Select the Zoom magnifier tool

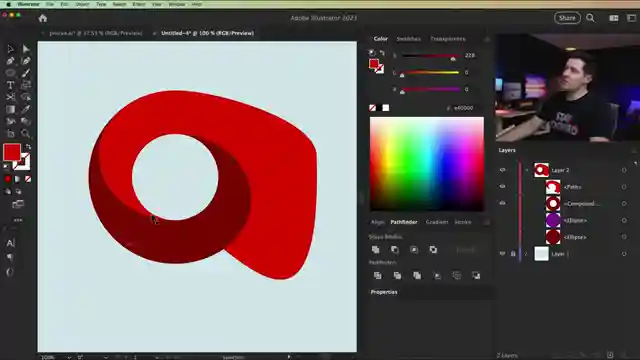pos(26,133)
